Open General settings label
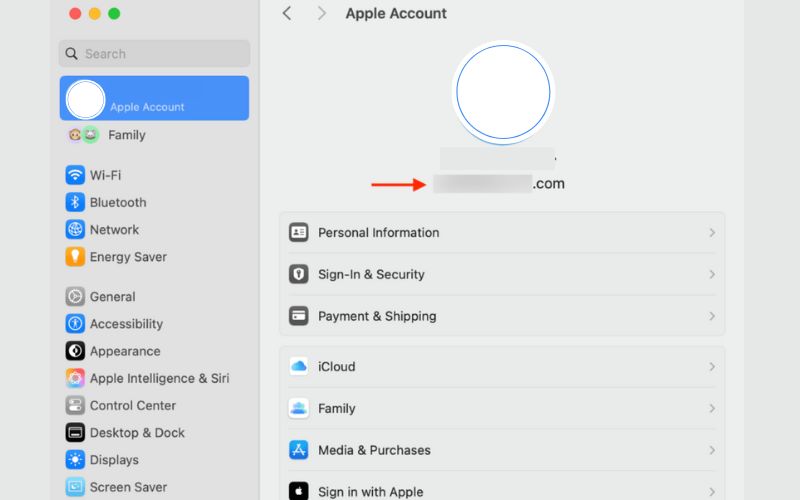800x500 pixels. [x=113, y=297]
